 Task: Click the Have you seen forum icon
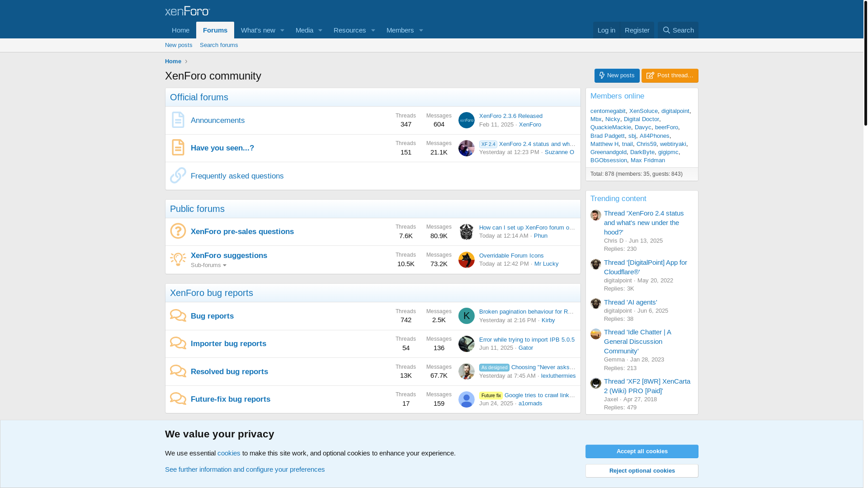[x=178, y=148]
